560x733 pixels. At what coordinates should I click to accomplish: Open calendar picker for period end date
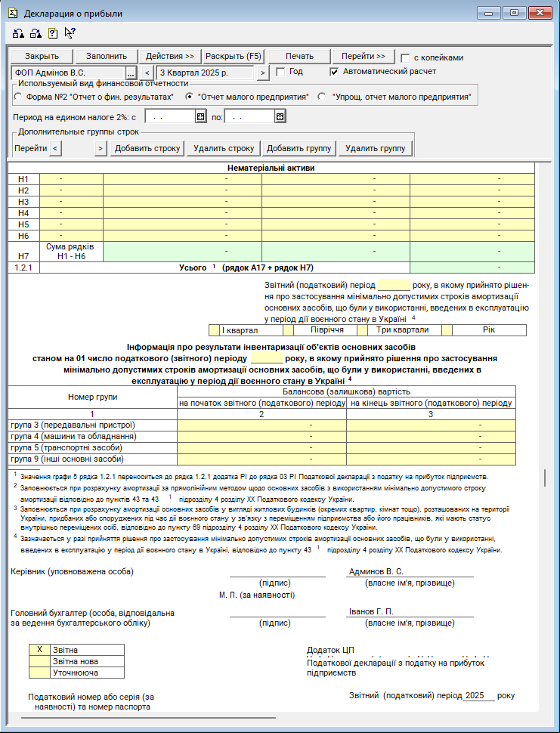tap(280, 117)
